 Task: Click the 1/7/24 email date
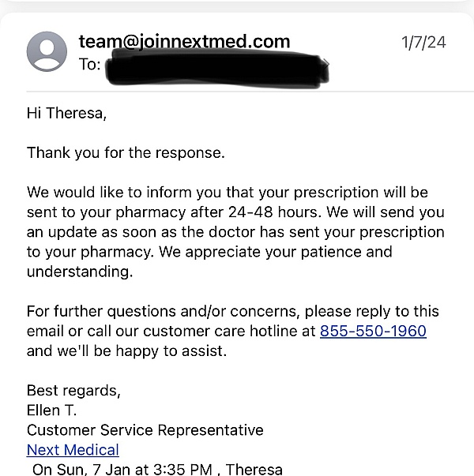tap(423, 43)
